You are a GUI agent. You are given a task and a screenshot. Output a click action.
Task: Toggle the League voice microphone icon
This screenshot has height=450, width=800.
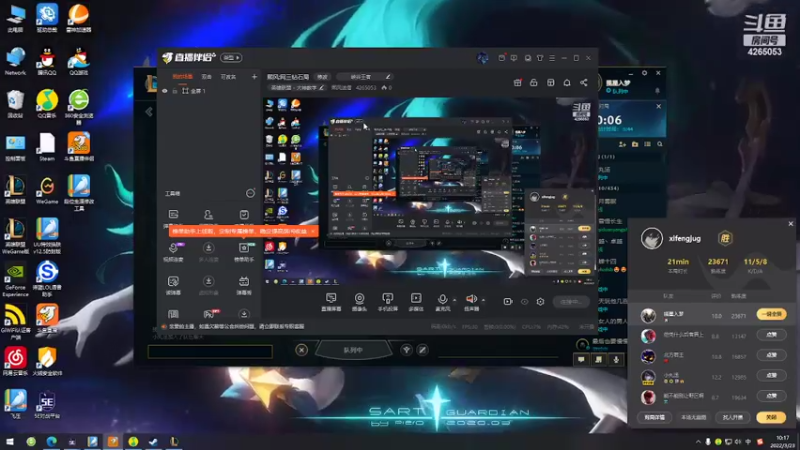tap(616, 360)
